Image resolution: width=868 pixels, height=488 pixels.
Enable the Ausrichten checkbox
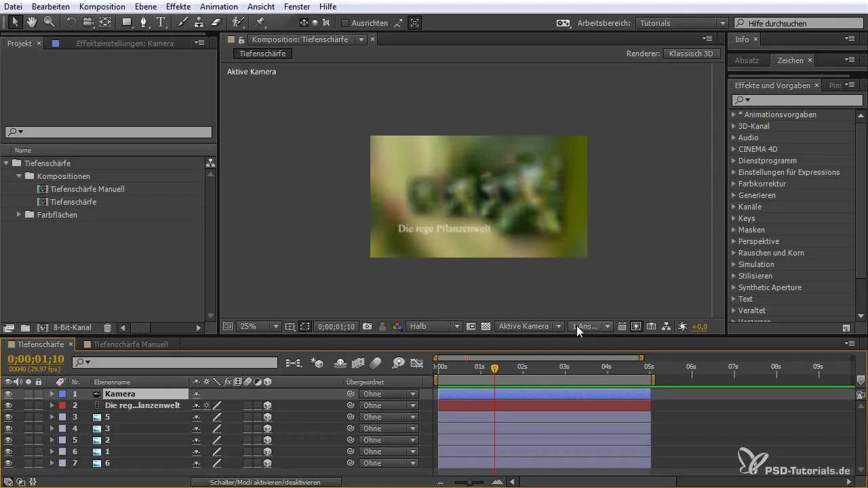(x=344, y=22)
